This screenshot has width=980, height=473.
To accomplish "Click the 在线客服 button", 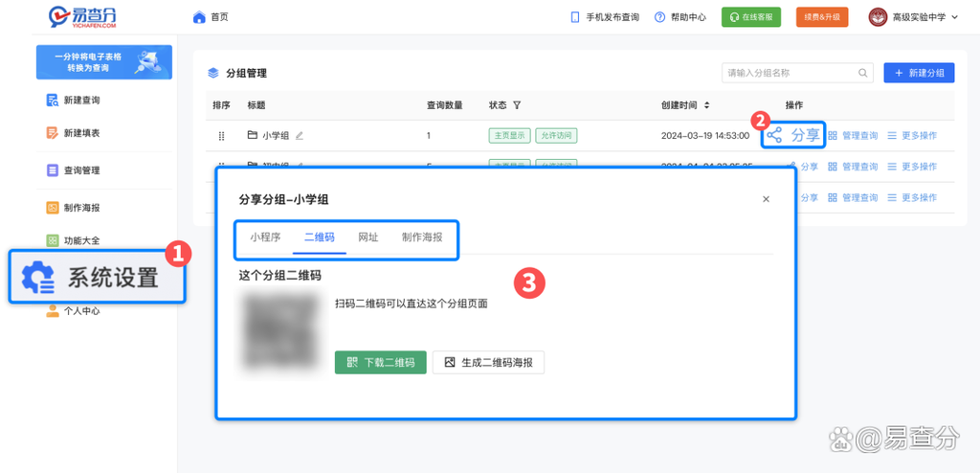I will click(x=751, y=17).
